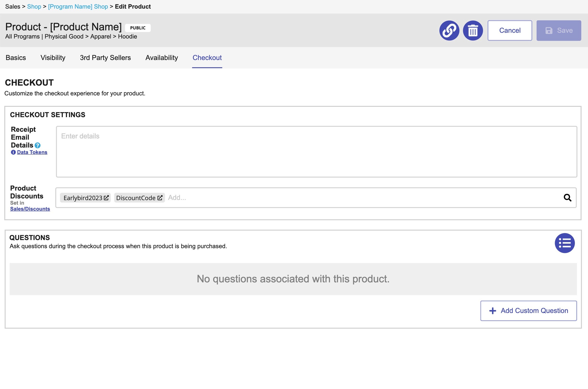Screen dimensions: 588x389
Task: Click the copy link chain icon
Action: click(x=449, y=31)
